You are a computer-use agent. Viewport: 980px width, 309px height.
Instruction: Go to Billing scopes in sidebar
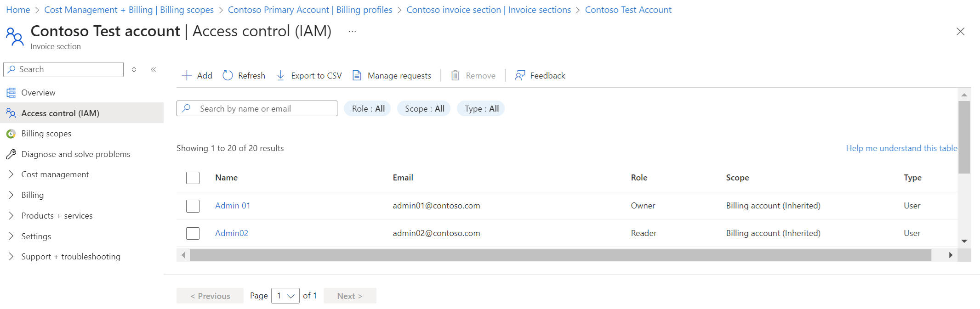pyautogui.click(x=46, y=134)
